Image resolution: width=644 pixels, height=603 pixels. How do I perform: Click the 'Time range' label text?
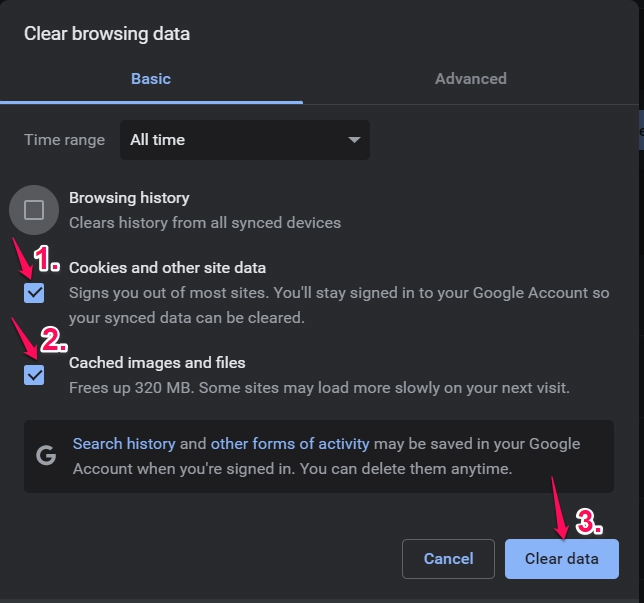point(64,140)
